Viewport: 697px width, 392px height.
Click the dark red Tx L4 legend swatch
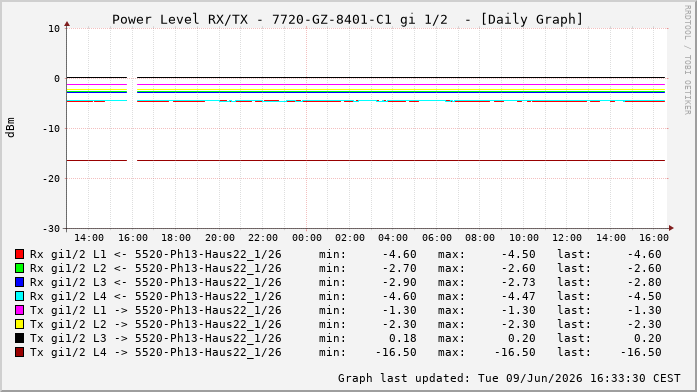pyautogui.click(x=20, y=352)
